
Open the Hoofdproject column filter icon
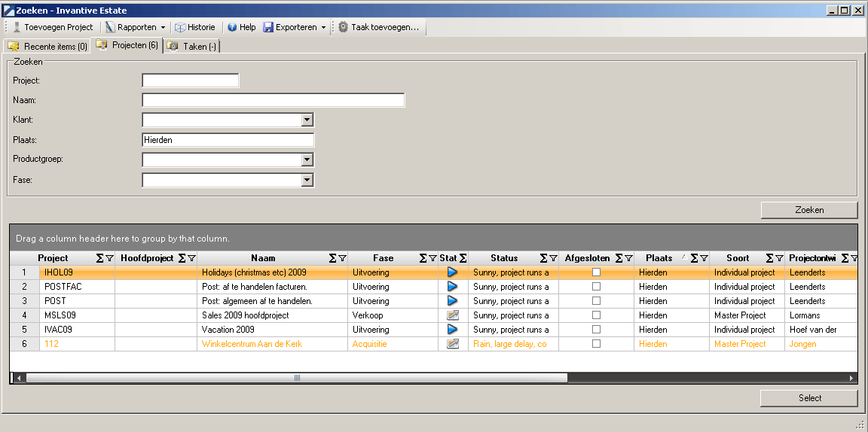[x=191, y=258]
